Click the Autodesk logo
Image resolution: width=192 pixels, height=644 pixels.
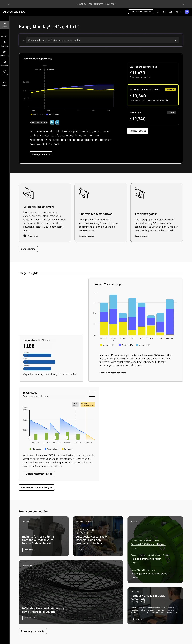tap(14, 12)
